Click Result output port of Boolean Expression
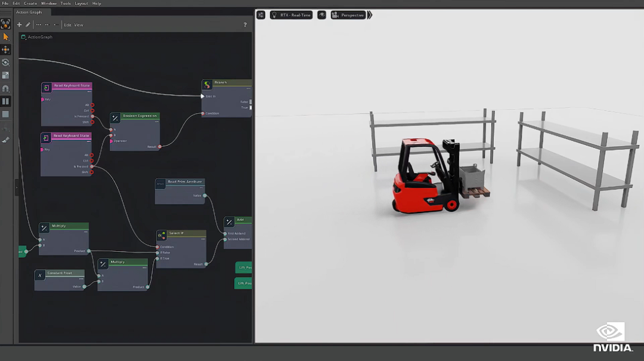The width and height of the screenshot is (644, 361). pyautogui.click(x=160, y=147)
